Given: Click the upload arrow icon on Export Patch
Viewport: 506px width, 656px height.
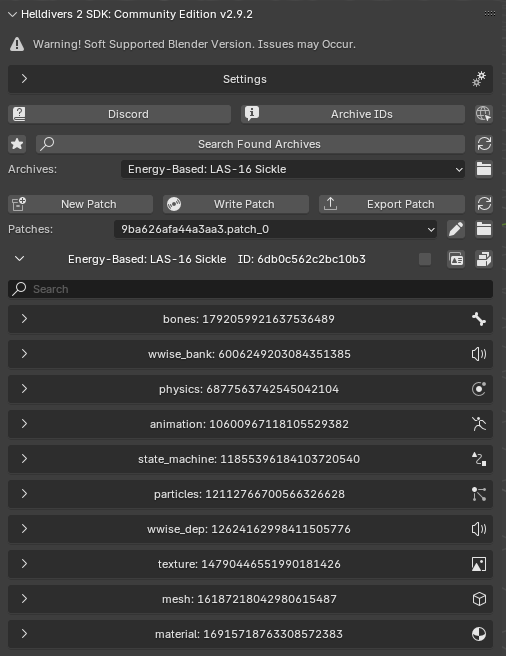Looking at the screenshot, I should pos(330,204).
